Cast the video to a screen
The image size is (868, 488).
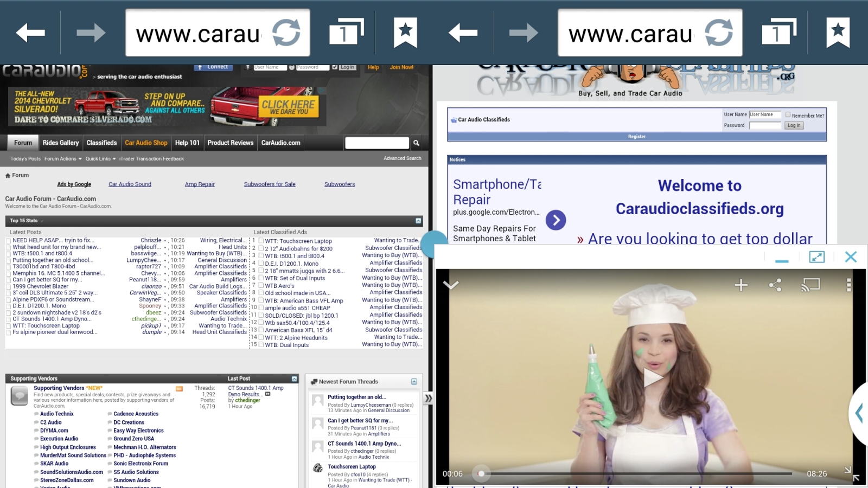coord(810,285)
